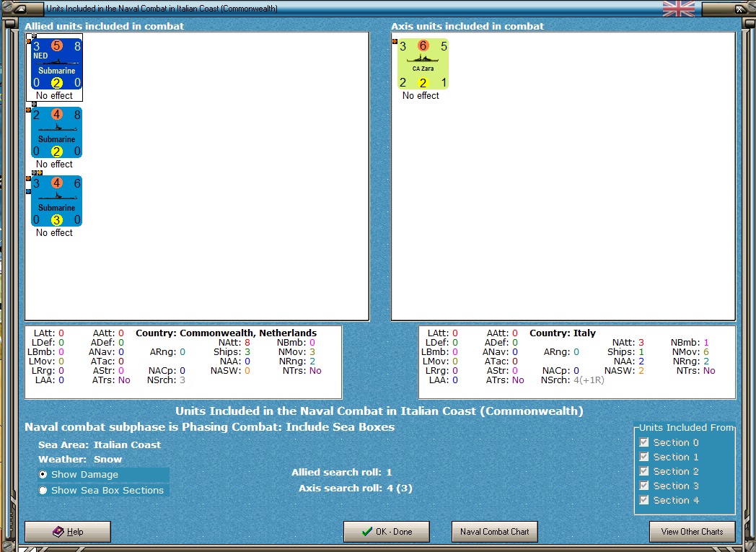Toggle the Section 0 checkbox
The height and width of the screenshot is (552, 756).
click(643, 442)
